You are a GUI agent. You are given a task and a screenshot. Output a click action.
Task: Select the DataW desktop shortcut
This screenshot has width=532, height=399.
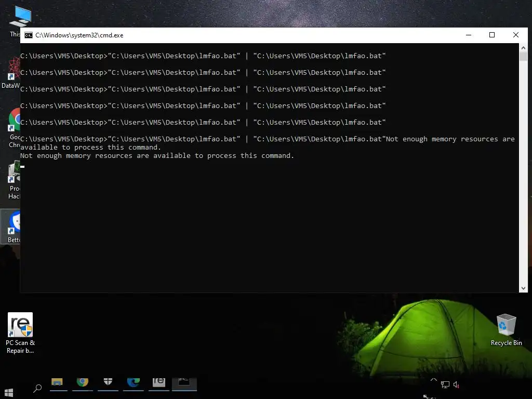coord(11,73)
